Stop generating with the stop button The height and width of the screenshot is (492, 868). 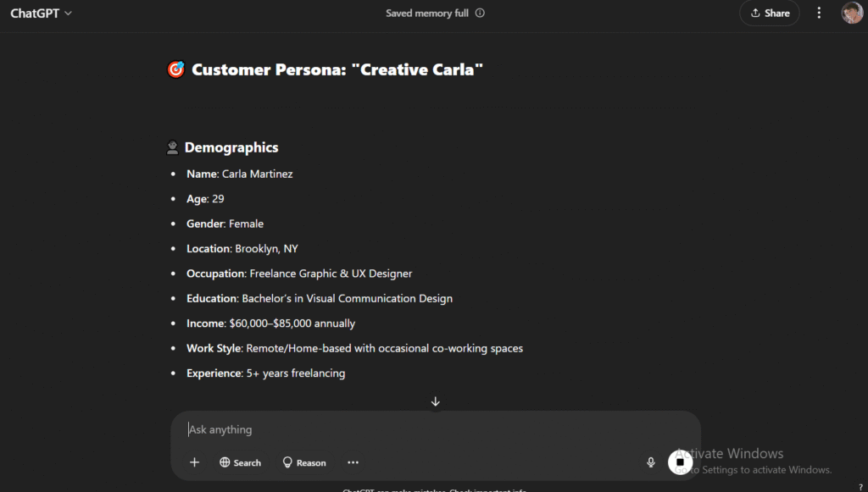[680, 462]
